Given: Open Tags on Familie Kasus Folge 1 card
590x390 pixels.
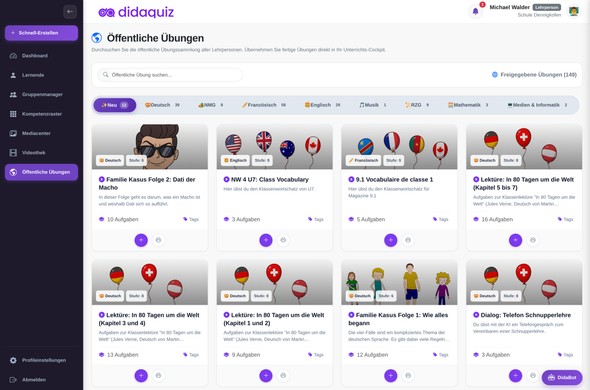Looking at the screenshot, I should [x=441, y=355].
